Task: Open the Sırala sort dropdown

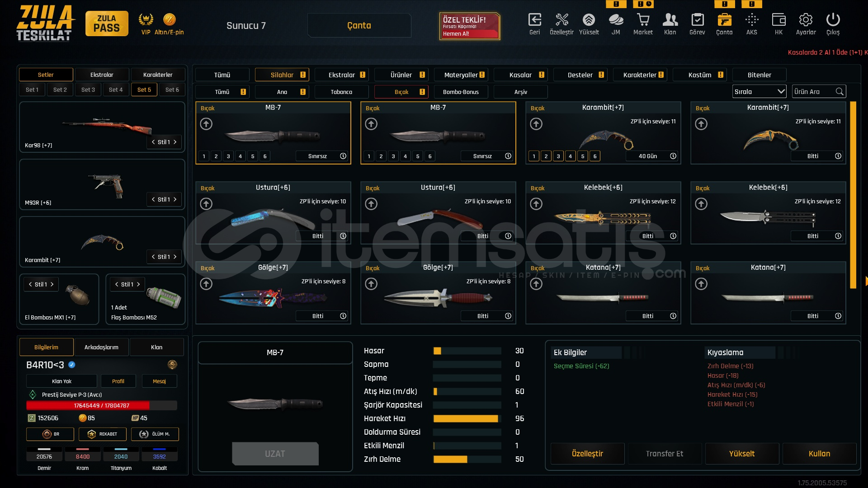Action: (759, 91)
